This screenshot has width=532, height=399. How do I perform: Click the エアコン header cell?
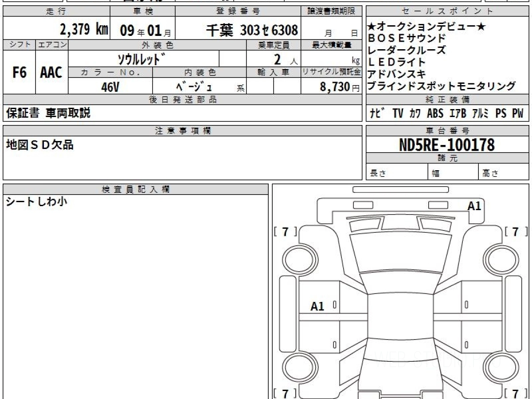(x=52, y=45)
